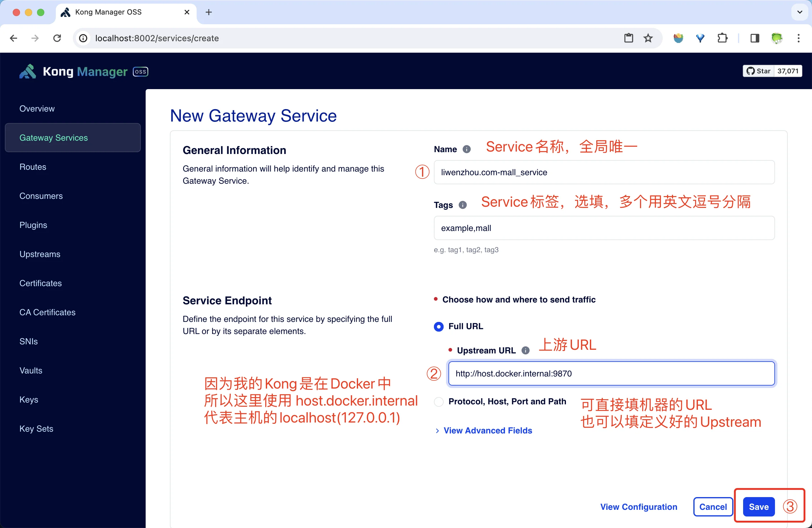Select Protocol, Host, Port and Path option
Viewport: 812px width, 528px height.
pos(438,402)
